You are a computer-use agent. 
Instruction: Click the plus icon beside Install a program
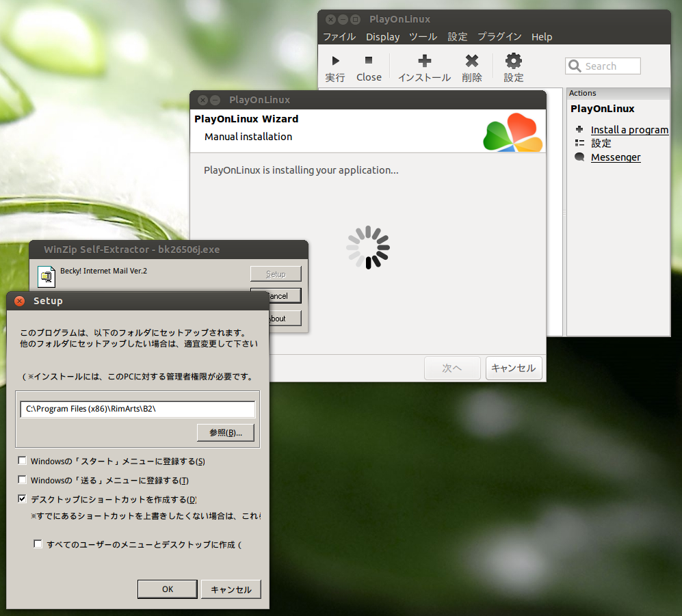(579, 129)
